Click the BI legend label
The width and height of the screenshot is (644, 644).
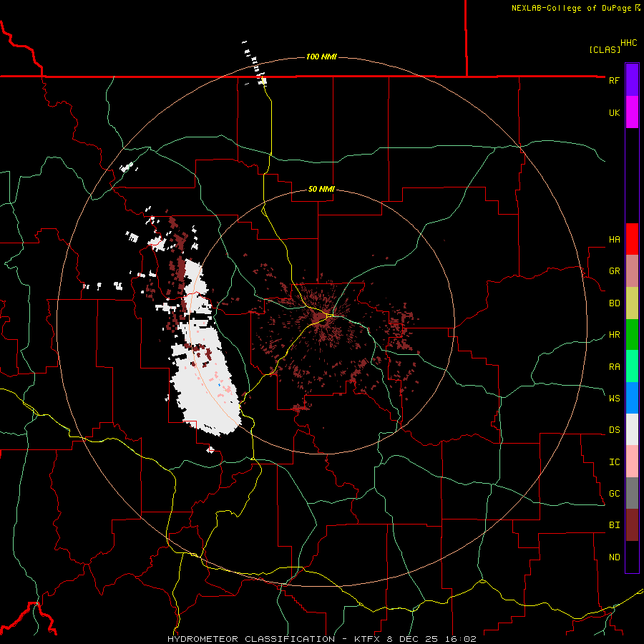tap(614, 525)
